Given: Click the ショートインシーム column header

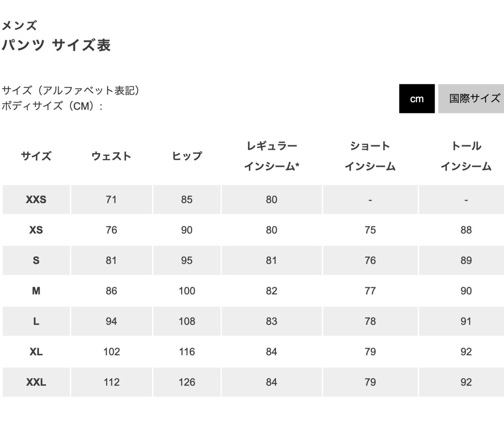Looking at the screenshot, I should 370,156.
